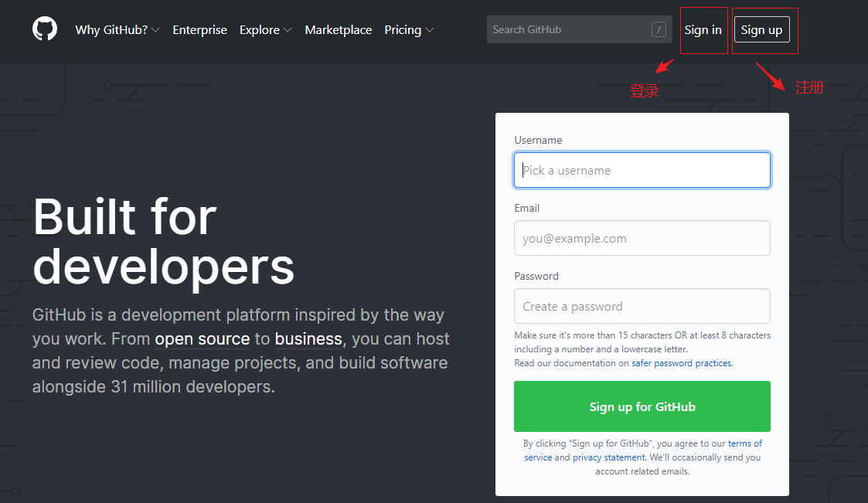The width and height of the screenshot is (868, 503).
Task: Open the Enterprise page
Action: (200, 30)
